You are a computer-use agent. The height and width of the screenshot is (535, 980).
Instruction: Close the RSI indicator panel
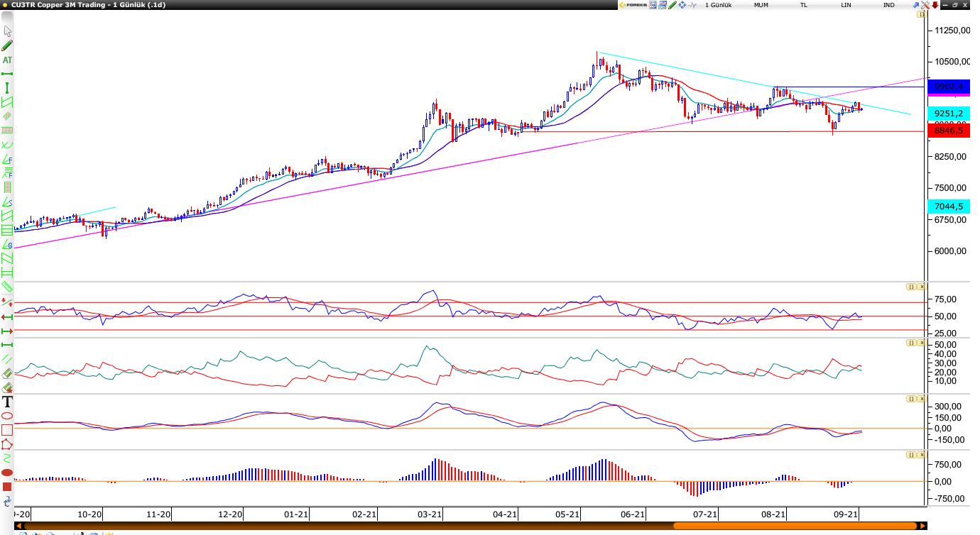pyautogui.click(x=922, y=287)
